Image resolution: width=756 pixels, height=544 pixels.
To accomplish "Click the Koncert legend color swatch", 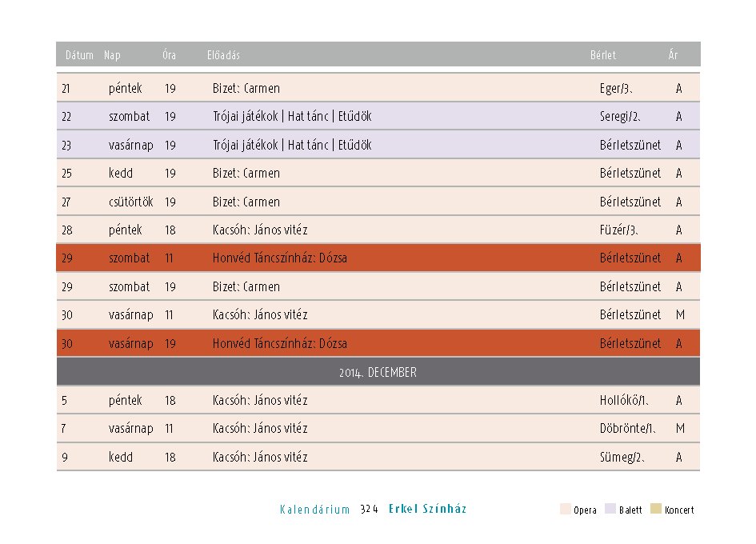I will (656, 509).
